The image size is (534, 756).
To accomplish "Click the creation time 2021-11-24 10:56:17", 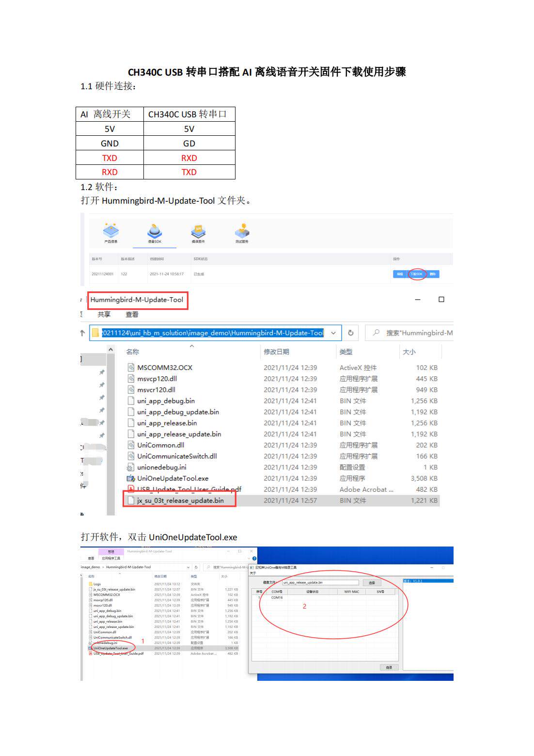I will 167,274.
